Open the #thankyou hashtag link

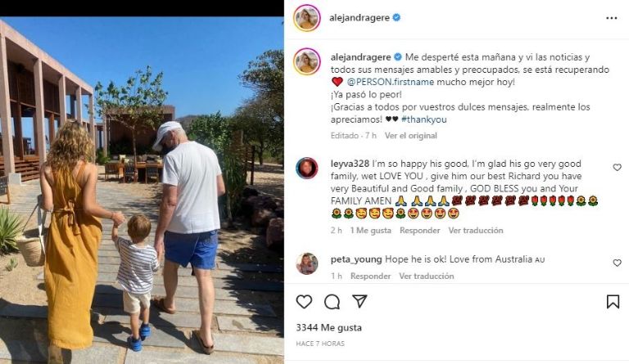(x=423, y=119)
